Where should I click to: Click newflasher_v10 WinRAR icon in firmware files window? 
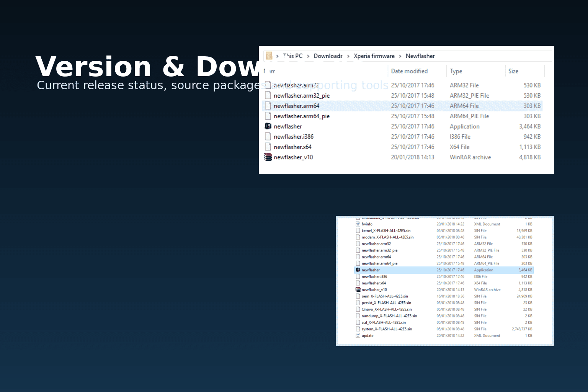(358, 289)
